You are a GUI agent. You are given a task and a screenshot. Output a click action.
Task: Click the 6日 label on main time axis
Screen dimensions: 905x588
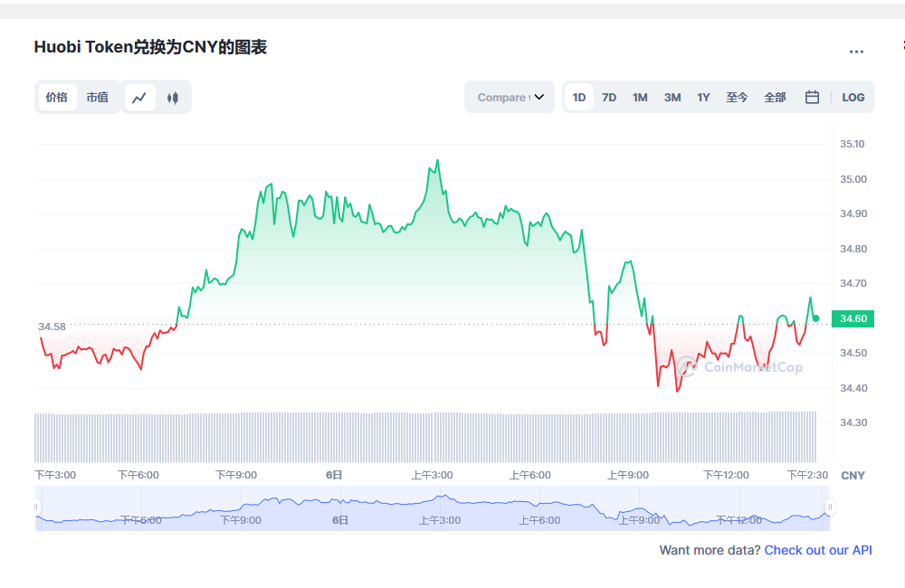click(x=334, y=475)
